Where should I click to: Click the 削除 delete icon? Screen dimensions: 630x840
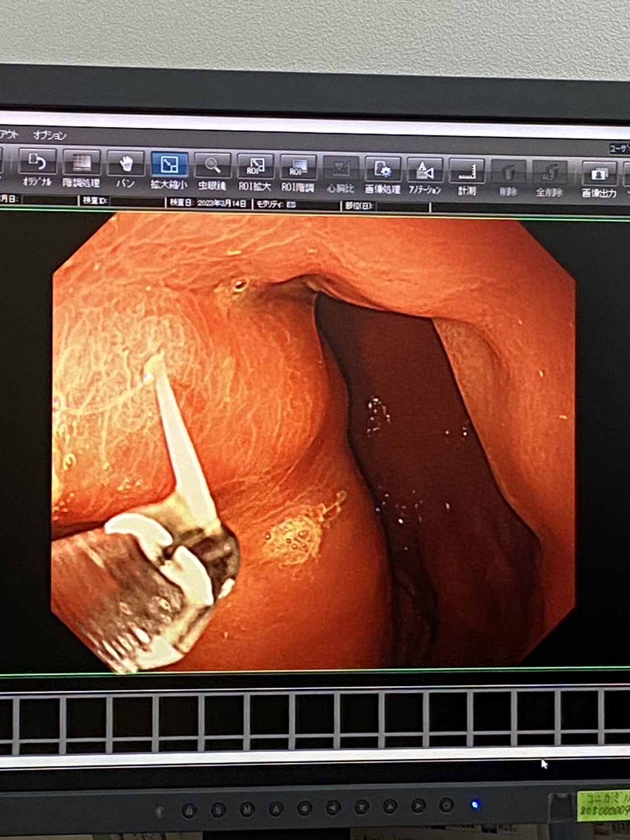point(508,174)
